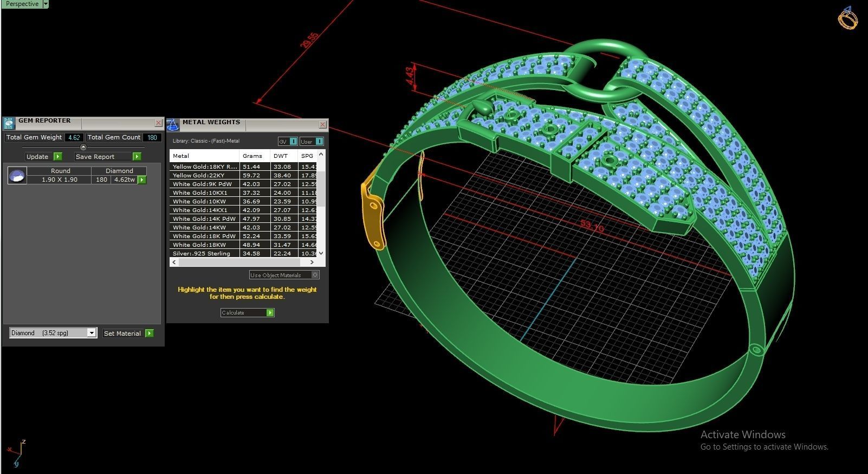Click the XYZ axis indicator icon
Image resolution: width=868 pixels, height=474 pixels.
(16, 453)
